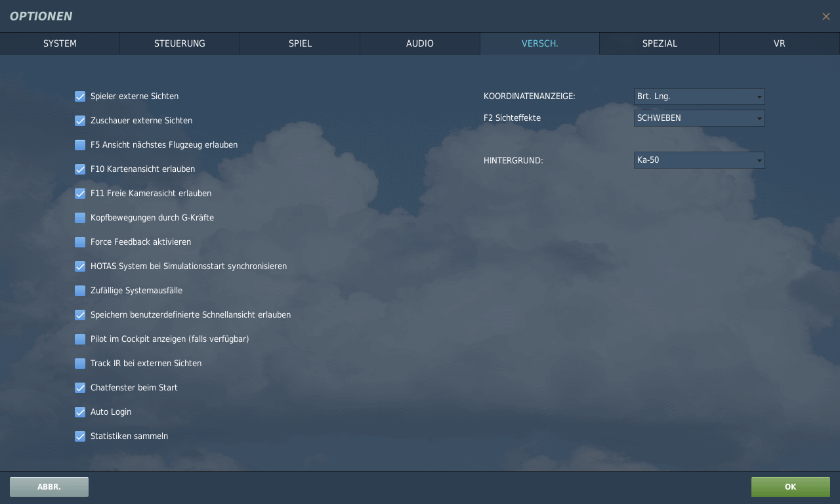Open the Koordinatenanzeige dropdown
This screenshot has width=840, height=504.
click(x=699, y=96)
